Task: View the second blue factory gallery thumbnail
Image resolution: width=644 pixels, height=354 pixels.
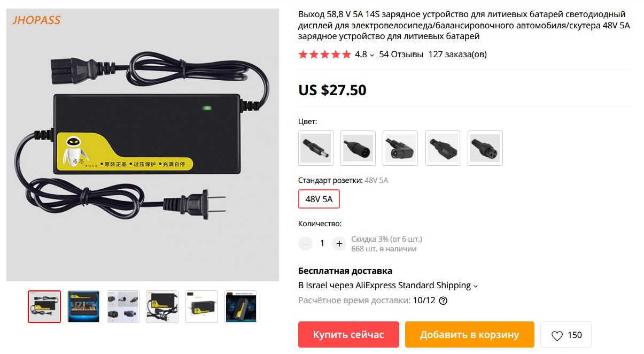Action: tap(84, 306)
